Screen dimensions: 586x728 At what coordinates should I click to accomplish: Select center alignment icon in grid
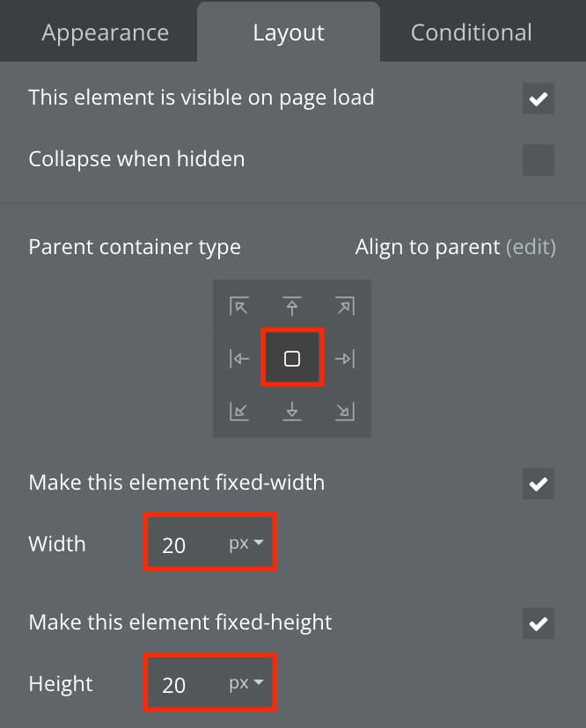coord(292,358)
